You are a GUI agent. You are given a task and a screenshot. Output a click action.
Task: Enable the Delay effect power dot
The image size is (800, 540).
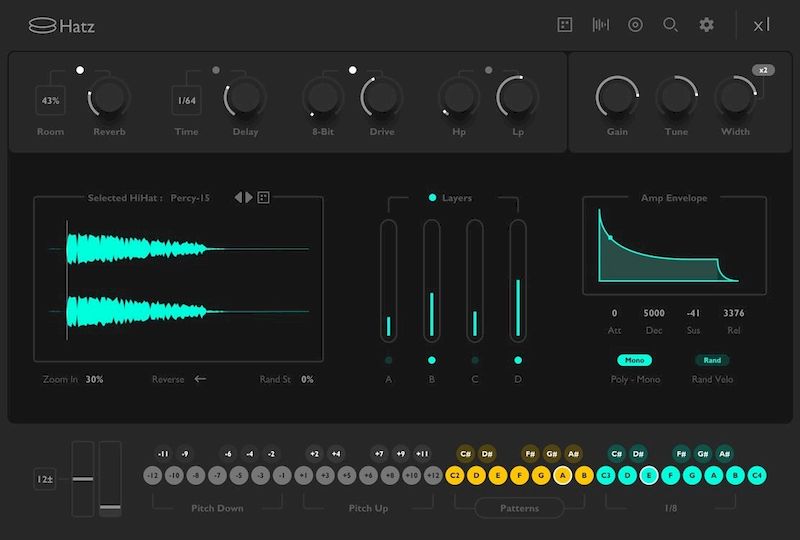click(216, 70)
